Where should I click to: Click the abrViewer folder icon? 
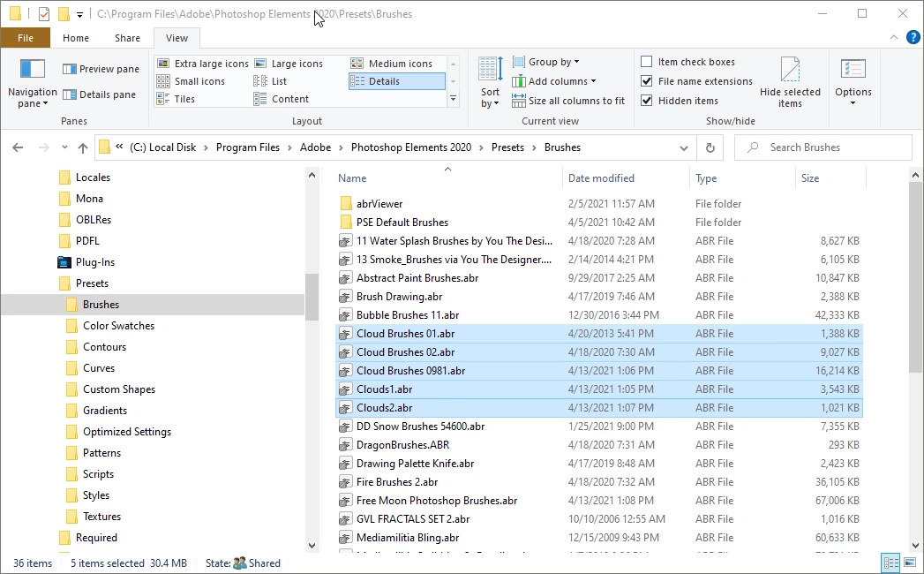click(346, 204)
